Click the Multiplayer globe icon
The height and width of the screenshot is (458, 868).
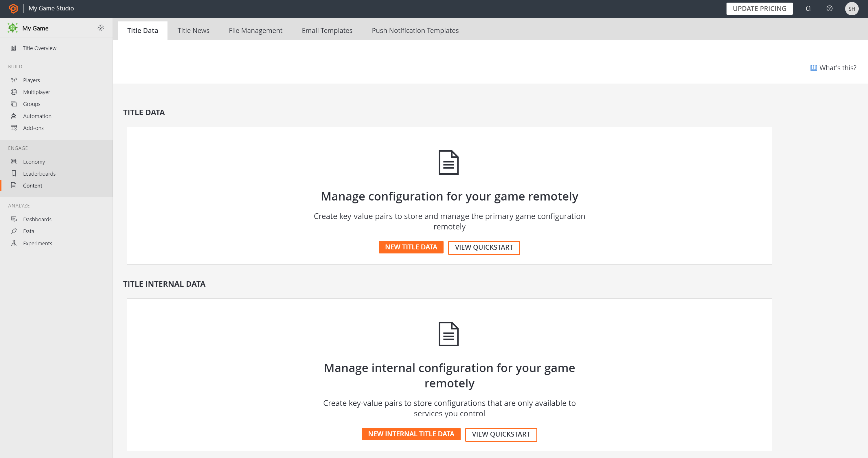tap(14, 92)
